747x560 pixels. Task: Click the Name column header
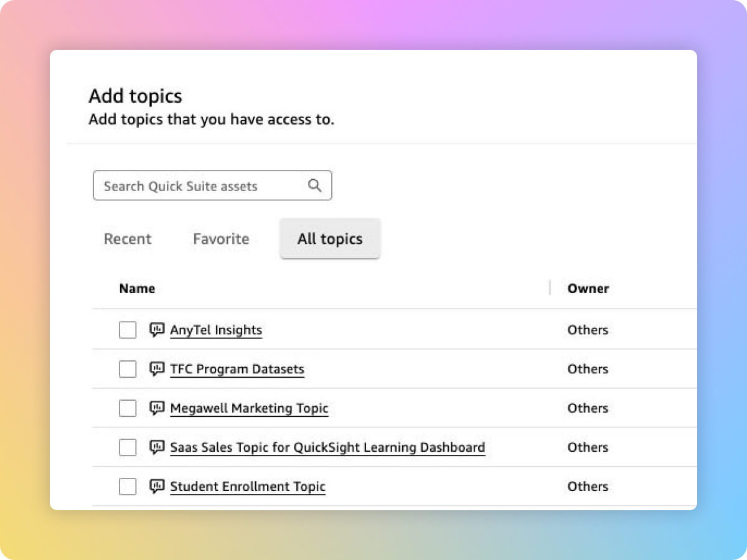137,289
